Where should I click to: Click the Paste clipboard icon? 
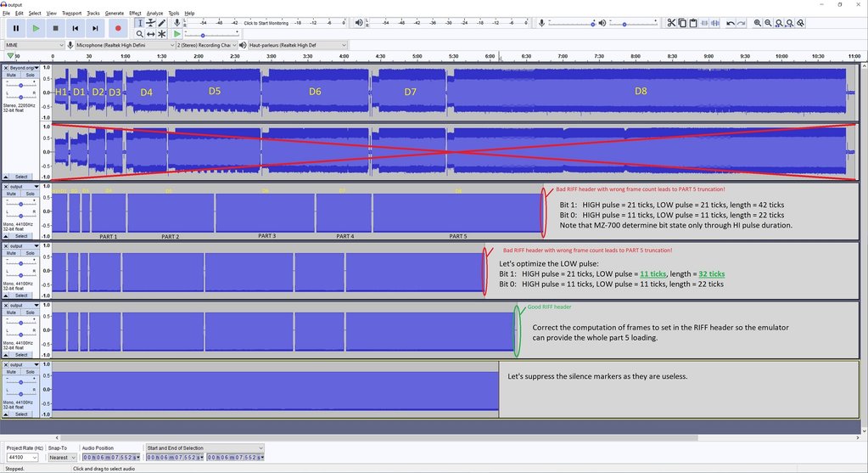(x=693, y=23)
